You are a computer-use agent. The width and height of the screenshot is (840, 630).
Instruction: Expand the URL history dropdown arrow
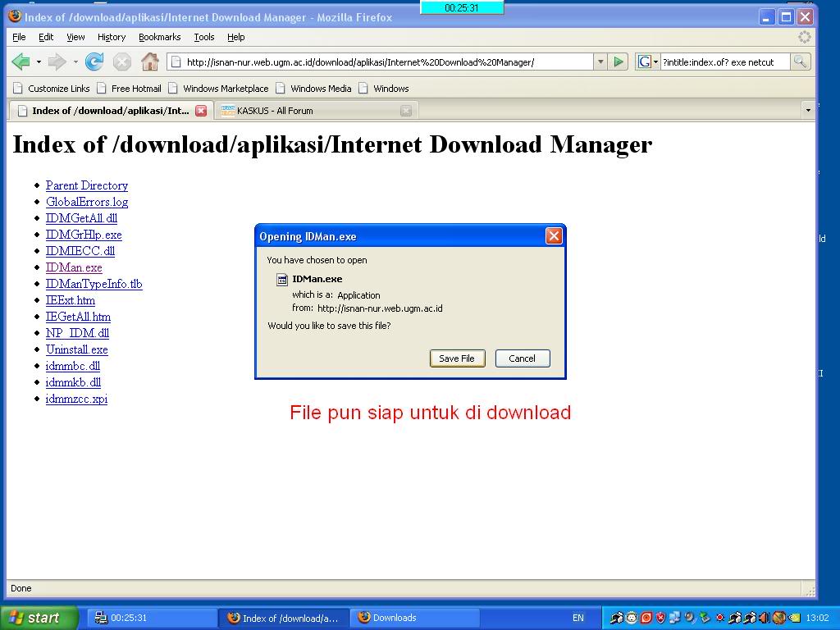[600, 62]
